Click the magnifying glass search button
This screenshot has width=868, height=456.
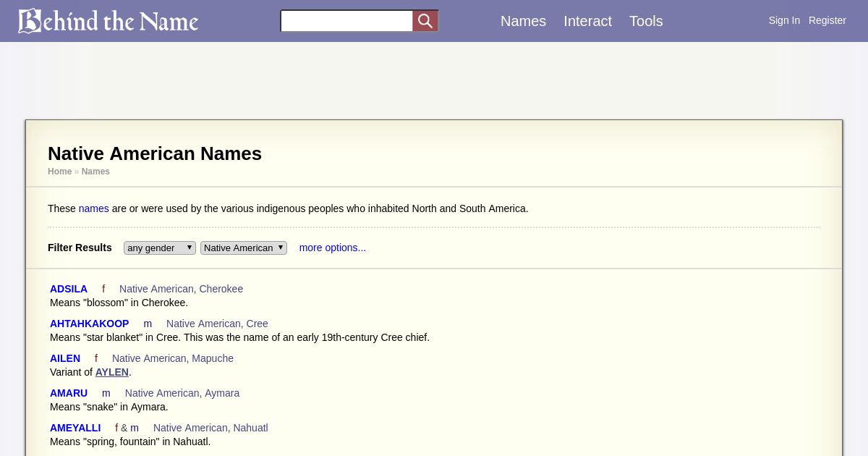point(425,21)
